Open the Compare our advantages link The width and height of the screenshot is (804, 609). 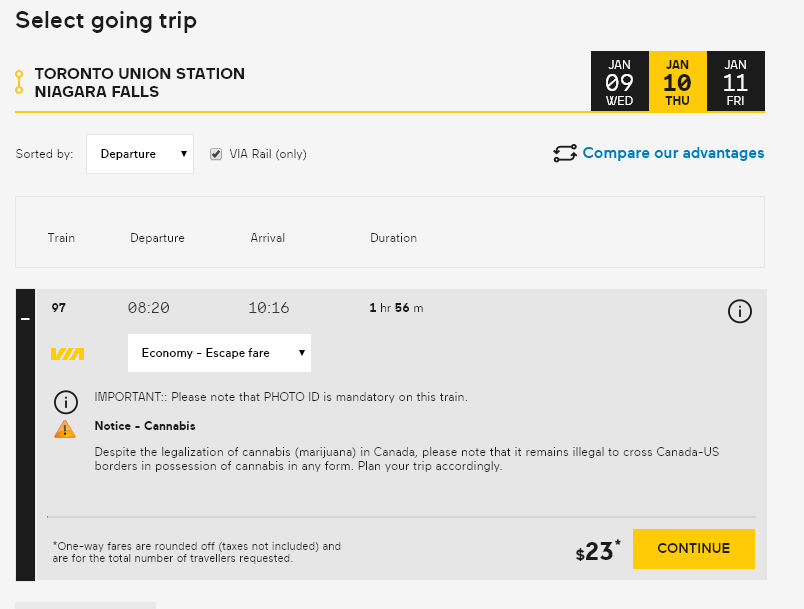673,153
